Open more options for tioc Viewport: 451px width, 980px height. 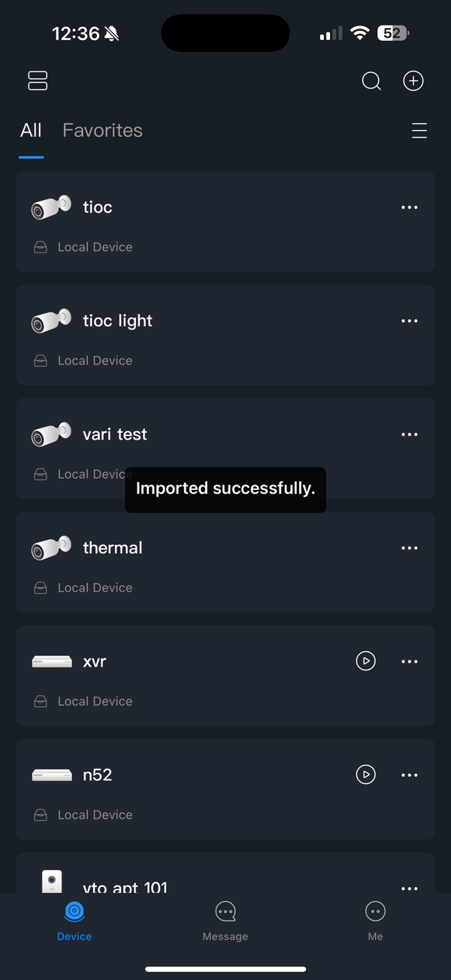click(409, 207)
